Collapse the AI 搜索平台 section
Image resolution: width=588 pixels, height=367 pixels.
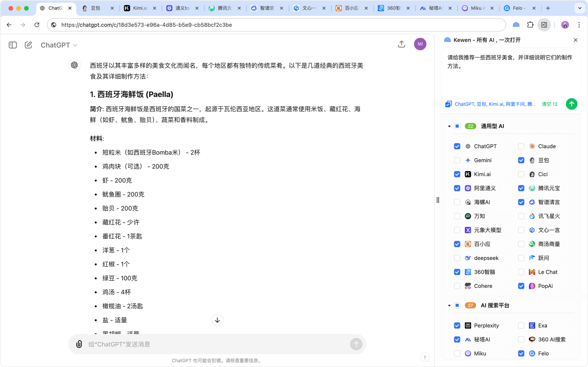tap(449, 305)
